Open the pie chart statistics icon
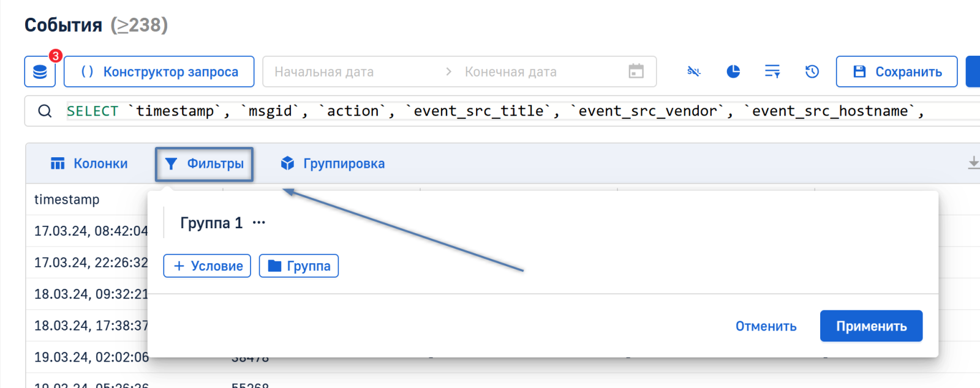This screenshot has width=980, height=388. (x=733, y=72)
